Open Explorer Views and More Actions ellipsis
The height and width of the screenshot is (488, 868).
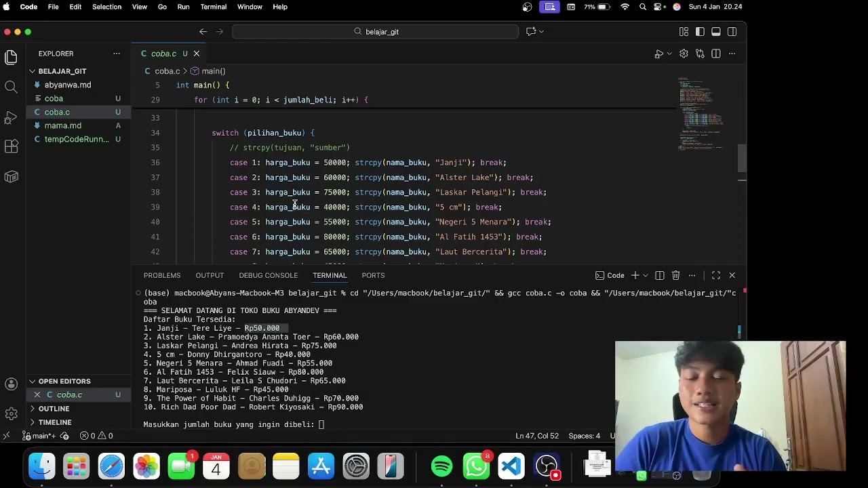117,54
